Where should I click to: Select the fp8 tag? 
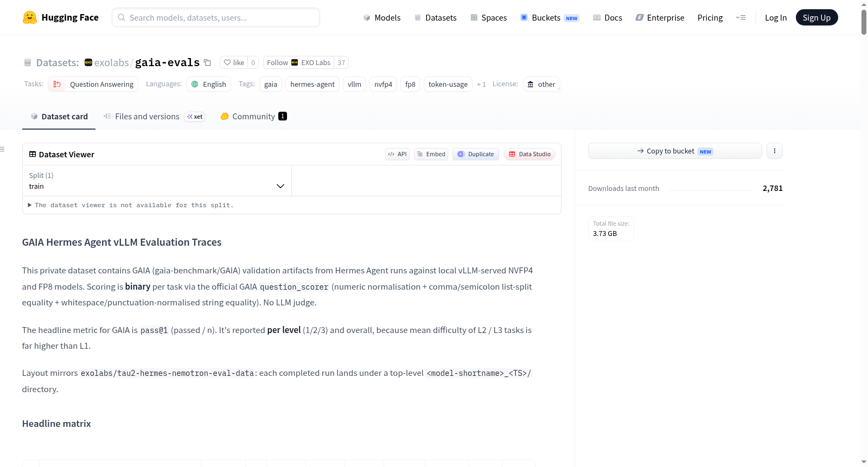pyautogui.click(x=410, y=84)
